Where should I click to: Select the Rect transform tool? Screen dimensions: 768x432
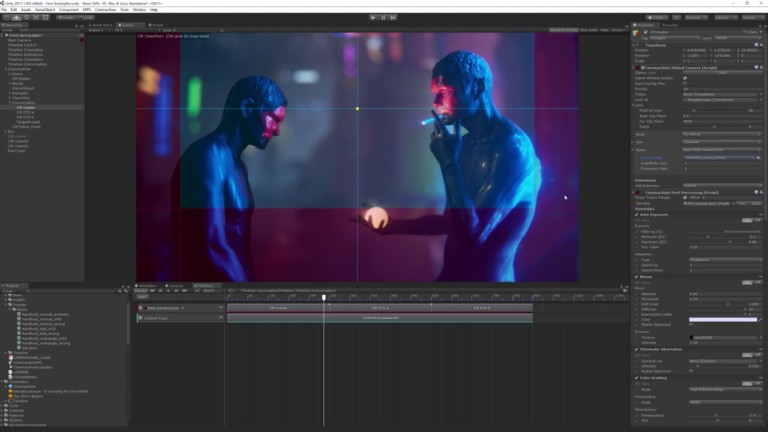click(x=46, y=17)
